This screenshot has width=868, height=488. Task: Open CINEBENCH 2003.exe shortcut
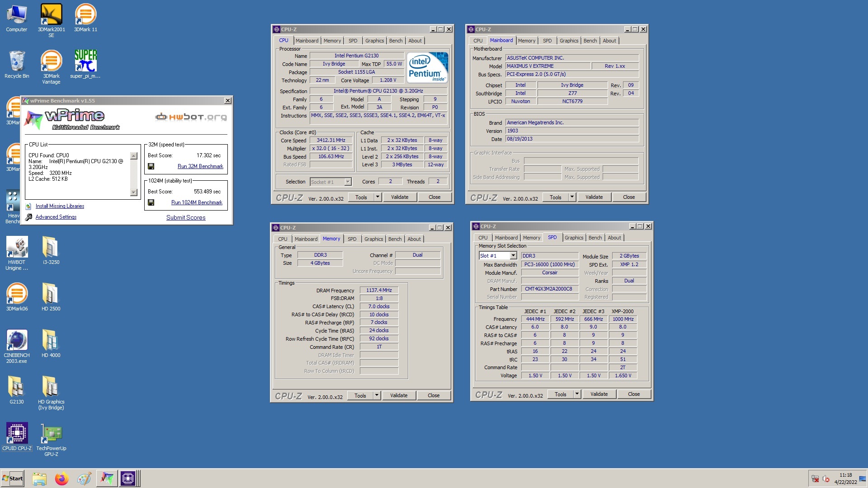[17, 346]
